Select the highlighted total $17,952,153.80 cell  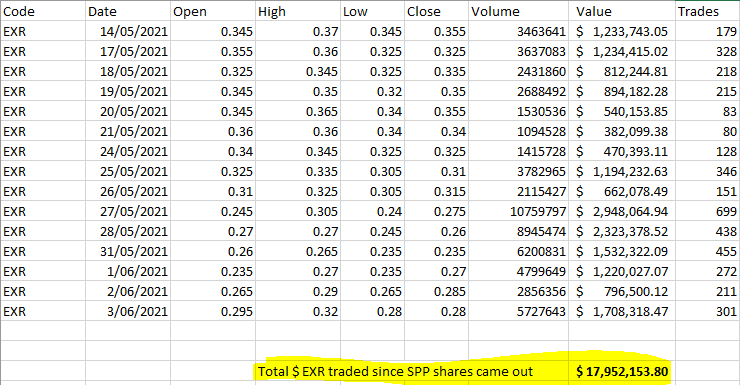click(x=622, y=371)
